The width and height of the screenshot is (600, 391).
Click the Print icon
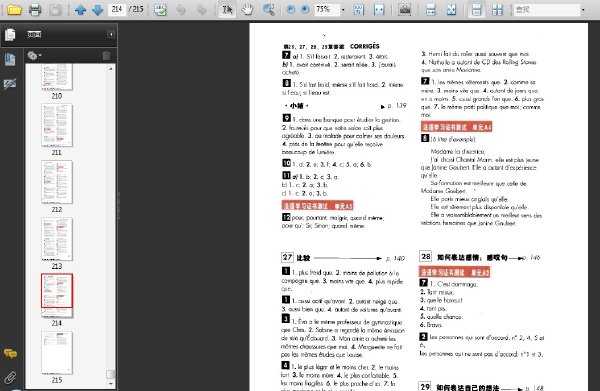tap(35, 10)
